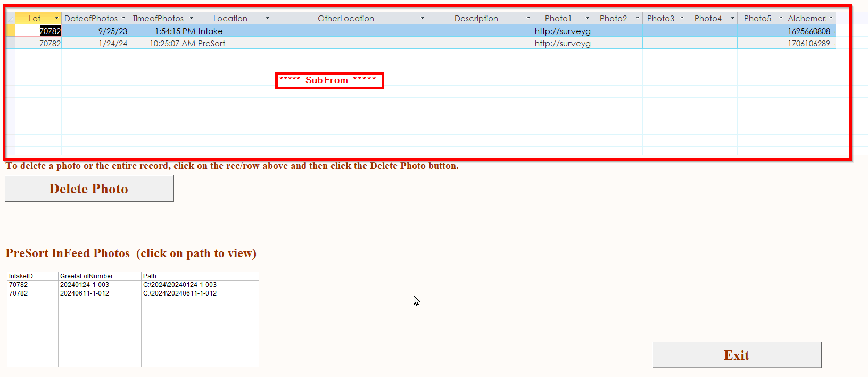Click the Lot cell in the 1/24/24 row
Screen dimensions: 868x377
[x=38, y=43]
